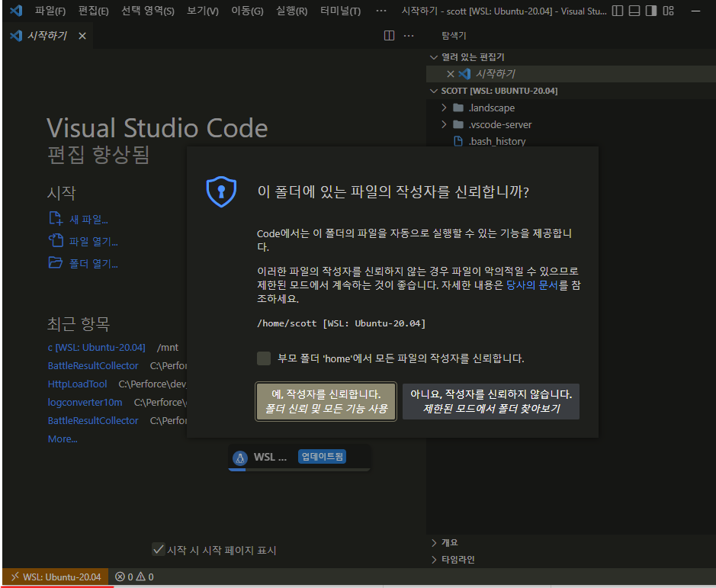
Task: Open the 편집(E) menu
Action: coord(94,11)
